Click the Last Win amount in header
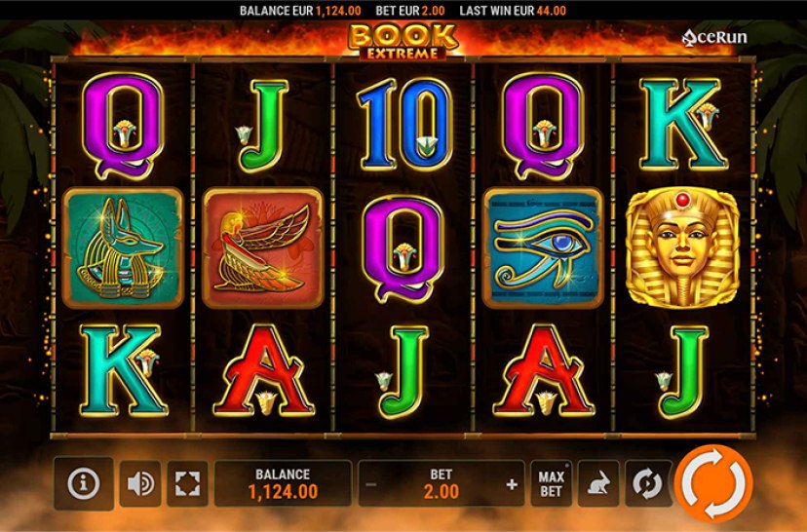Screen dimensions: 807x532 552,11
